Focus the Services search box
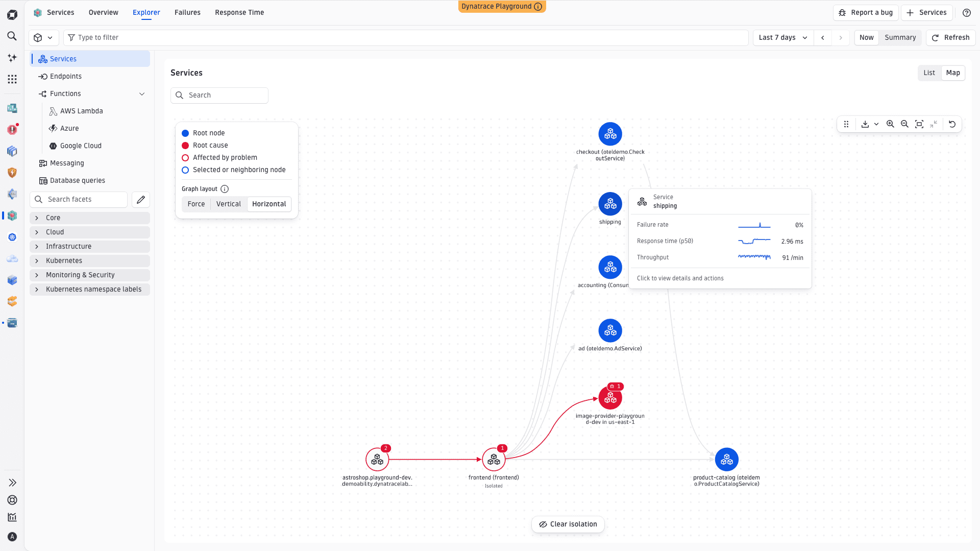Image resolution: width=980 pixels, height=551 pixels. (219, 95)
